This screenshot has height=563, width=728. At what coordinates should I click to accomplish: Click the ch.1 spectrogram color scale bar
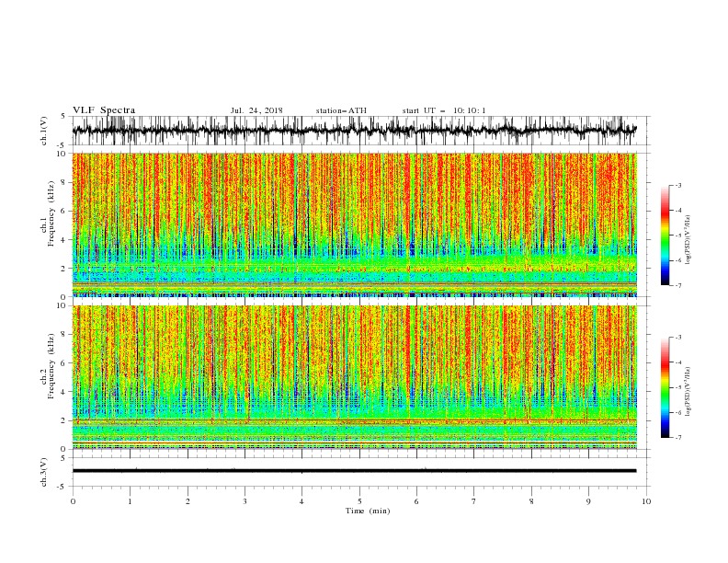665,235
